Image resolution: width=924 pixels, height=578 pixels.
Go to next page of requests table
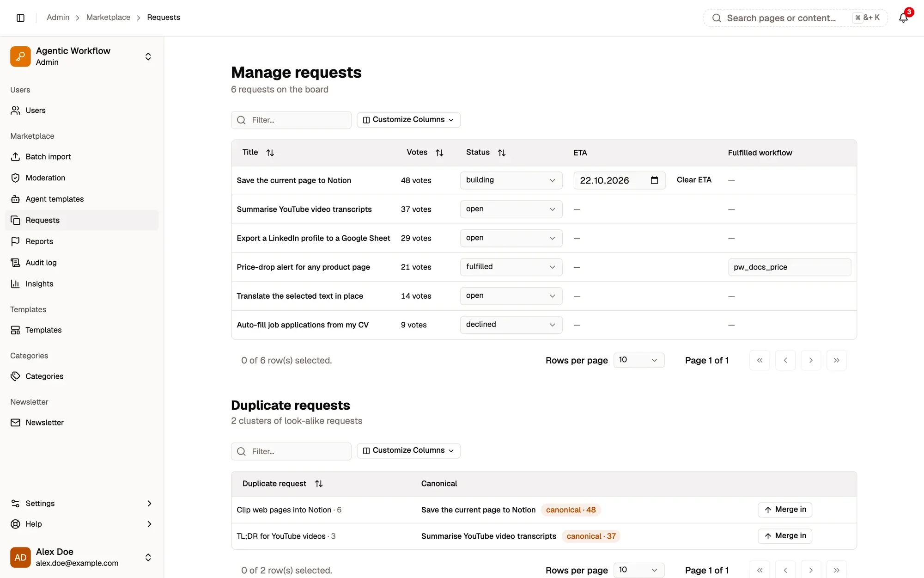click(x=811, y=360)
